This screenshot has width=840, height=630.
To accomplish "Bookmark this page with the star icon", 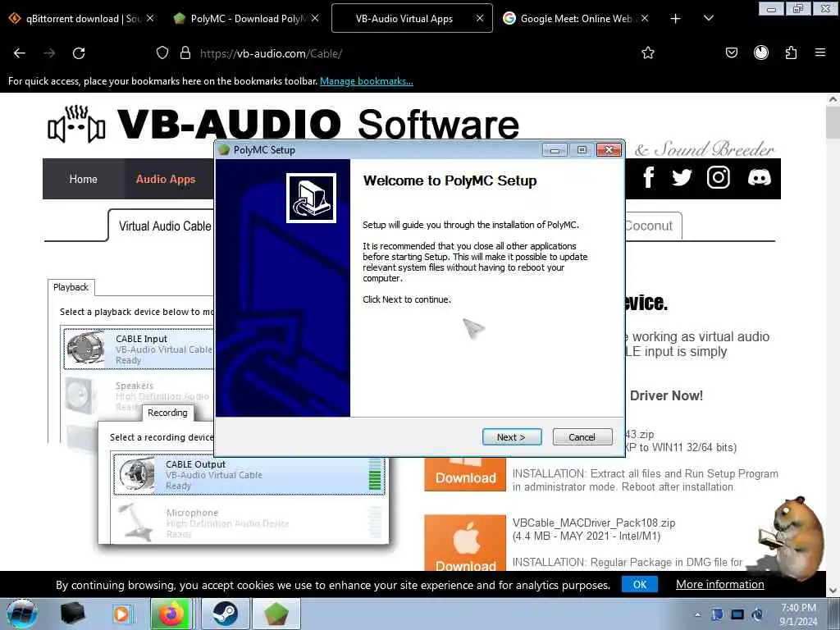I will tap(648, 52).
